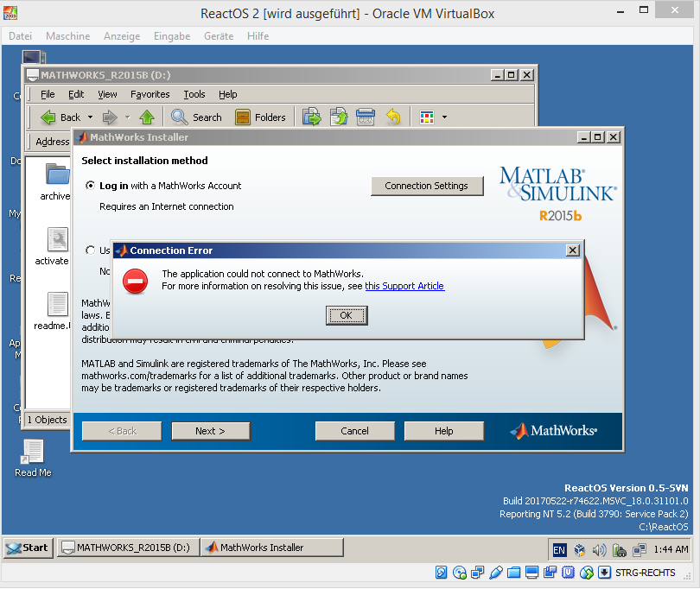Click the volume speaker icon in system tray
The image size is (700, 589).
[600, 549]
